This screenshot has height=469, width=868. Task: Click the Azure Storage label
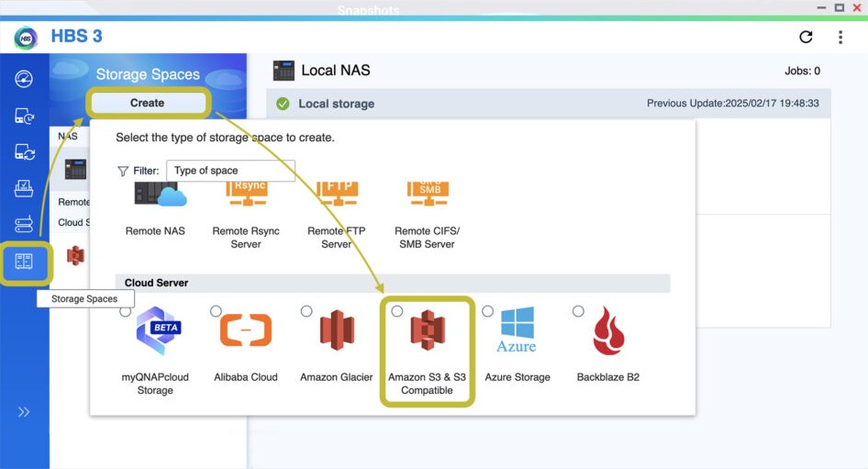point(517,377)
